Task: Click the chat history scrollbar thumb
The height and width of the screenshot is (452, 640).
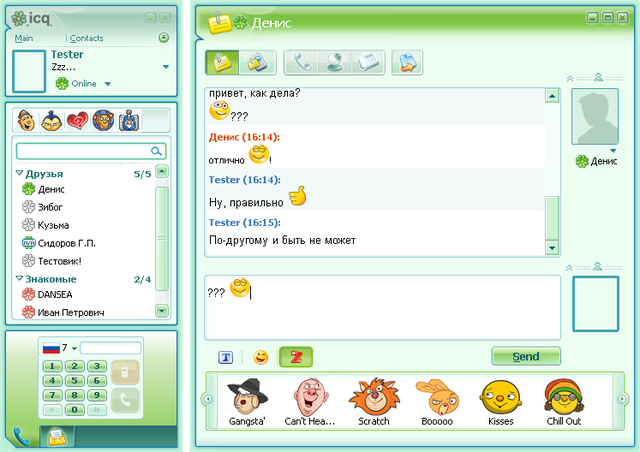Action: (552, 218)
